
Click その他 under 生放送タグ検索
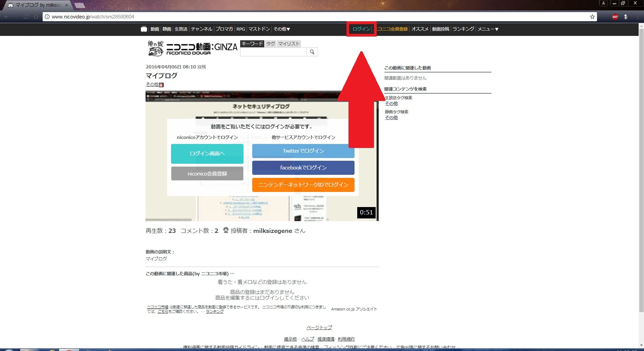tap(391, 104)
